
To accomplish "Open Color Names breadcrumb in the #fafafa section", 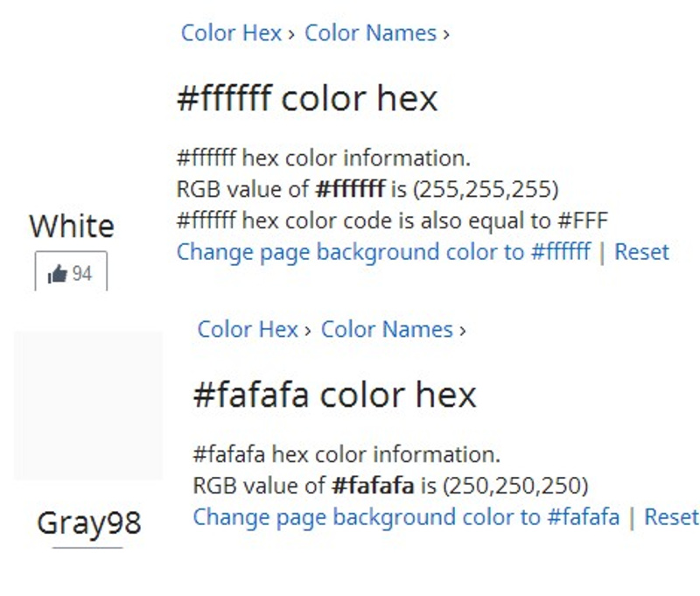I will click(x=387, y=329).
